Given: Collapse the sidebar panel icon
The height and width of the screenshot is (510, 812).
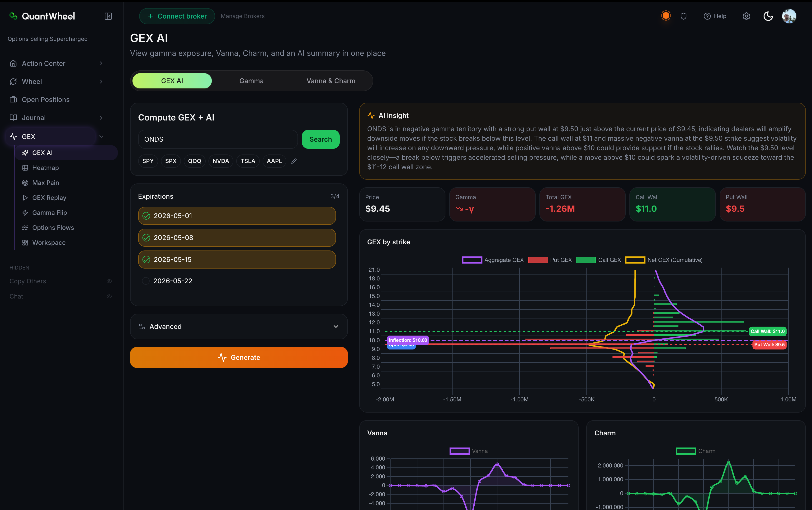Looking at the screenshot, I should 108,16.
